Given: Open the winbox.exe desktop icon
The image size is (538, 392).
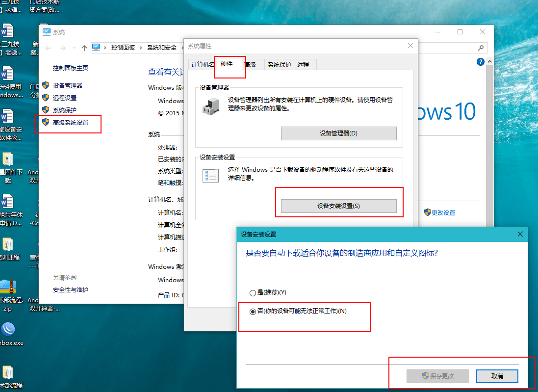Looking at the screenshot, I should point(8,334).
